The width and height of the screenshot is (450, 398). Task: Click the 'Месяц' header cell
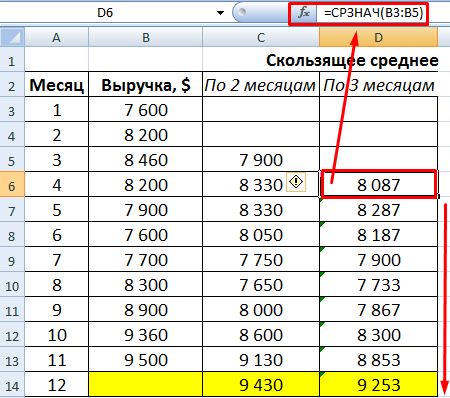click(x=57, y=85)
